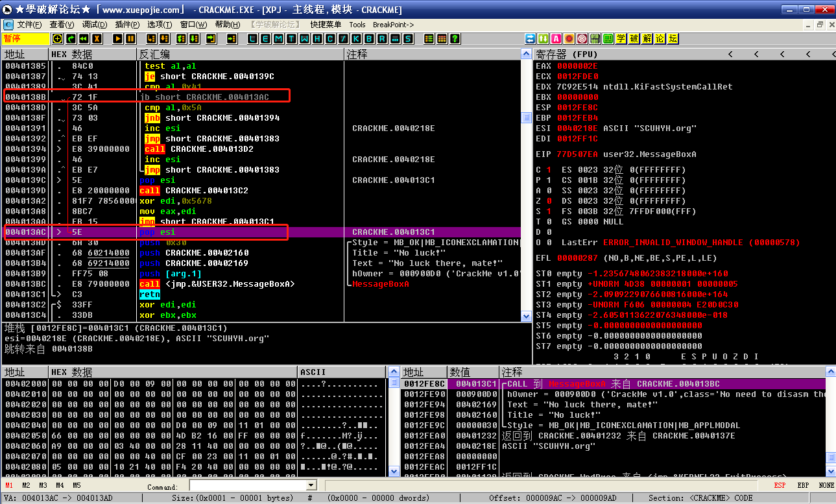Viewport: 836px width, 504px height.
Task: Open Handles window with H icon
Action: [316, 39]
